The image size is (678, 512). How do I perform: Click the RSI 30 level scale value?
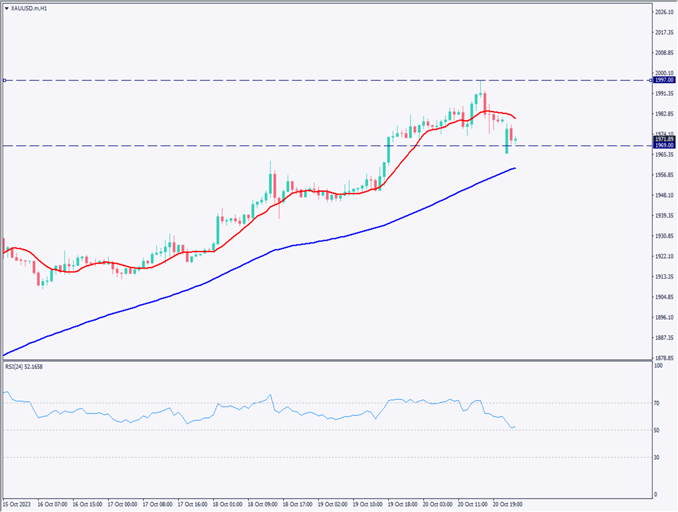[657, 458]
